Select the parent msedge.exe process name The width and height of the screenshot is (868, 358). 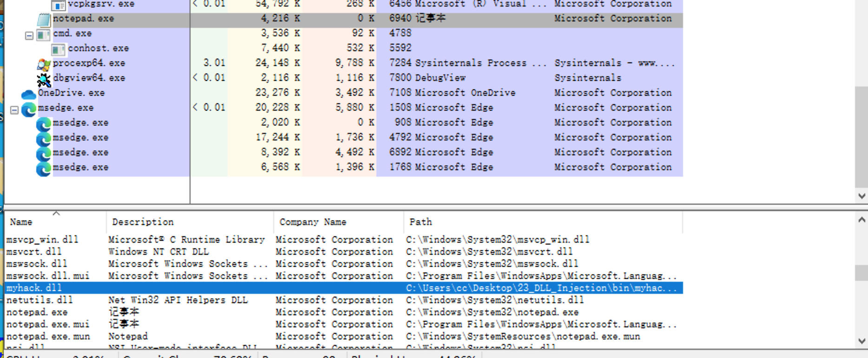[x=66, y=108]
